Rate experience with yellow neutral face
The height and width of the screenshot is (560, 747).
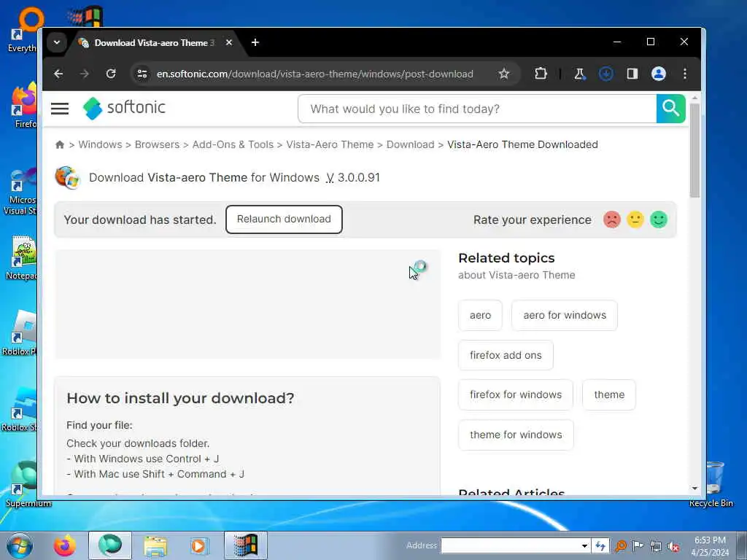point(635,219)
